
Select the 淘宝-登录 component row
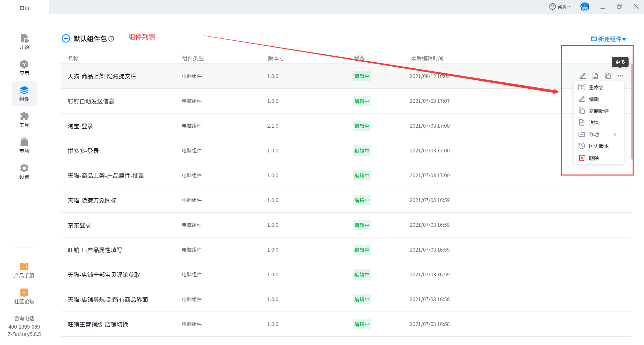(80, 126)
